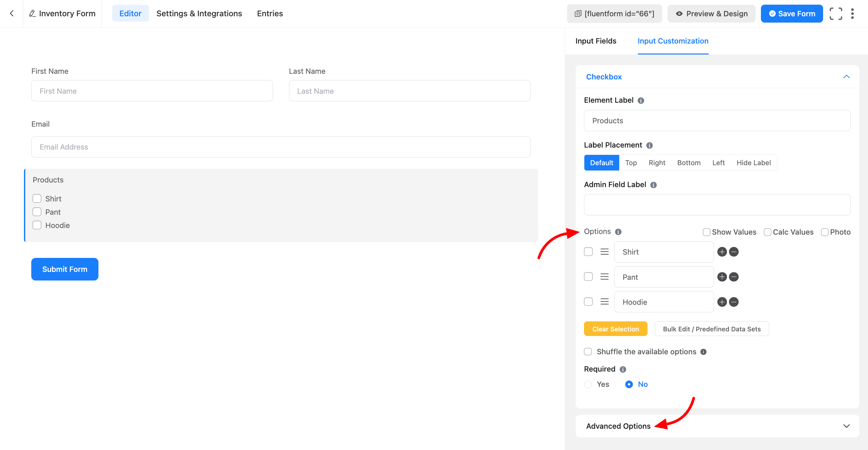Viewport: 868px width, 450px height.
Task: Click Bulk Edit / Predefined Data Sets
Action: pyautogui.click(x=712, y=329)
